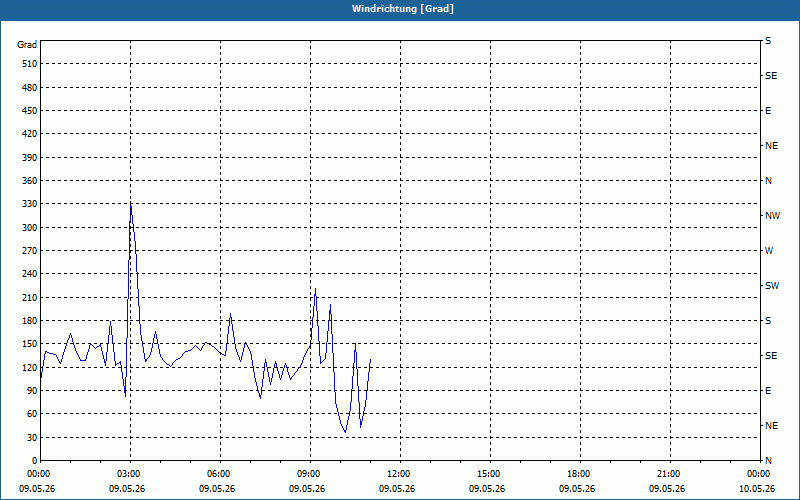Click the 360 y-axis value
This screenshot has height=500, width=800.
coord(29,181)
